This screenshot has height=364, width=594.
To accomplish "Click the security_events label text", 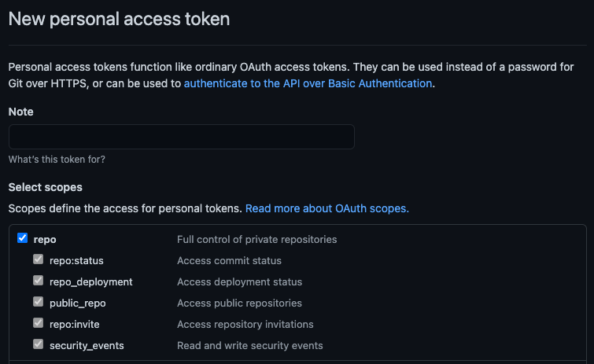I will click(x=87, y=345).
